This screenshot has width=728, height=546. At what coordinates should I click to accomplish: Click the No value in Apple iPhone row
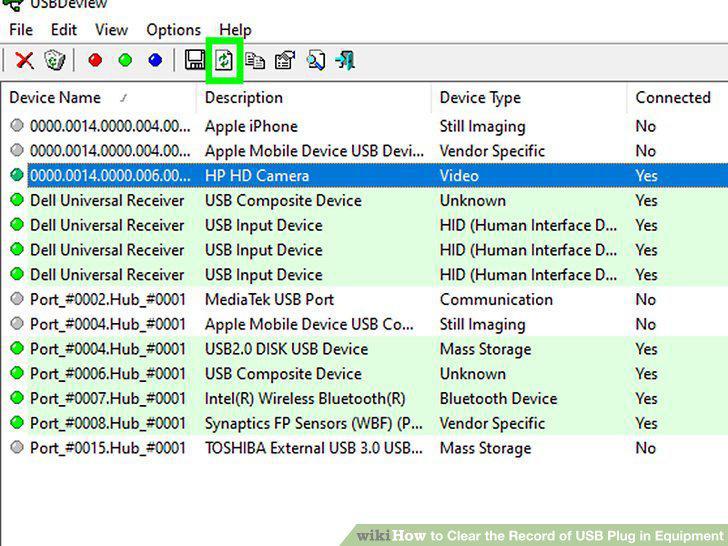click(645, 126)
